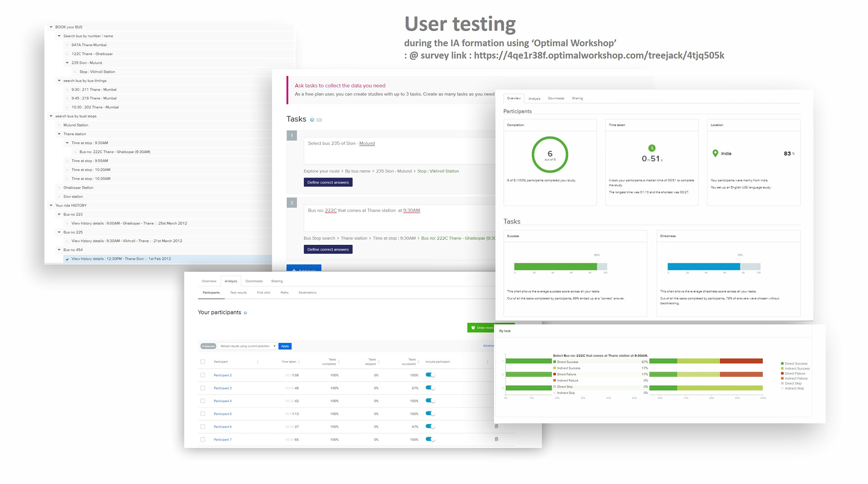This screenshot has width=868, height=484.
Task: Open Overview tab in the overview results window
Action: pos(514,98)
